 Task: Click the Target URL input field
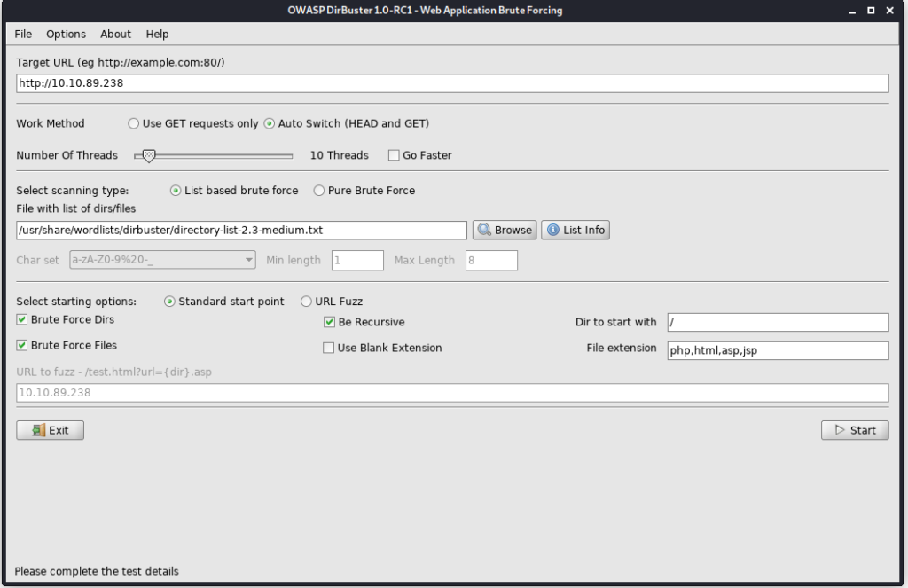pos(452,83)
